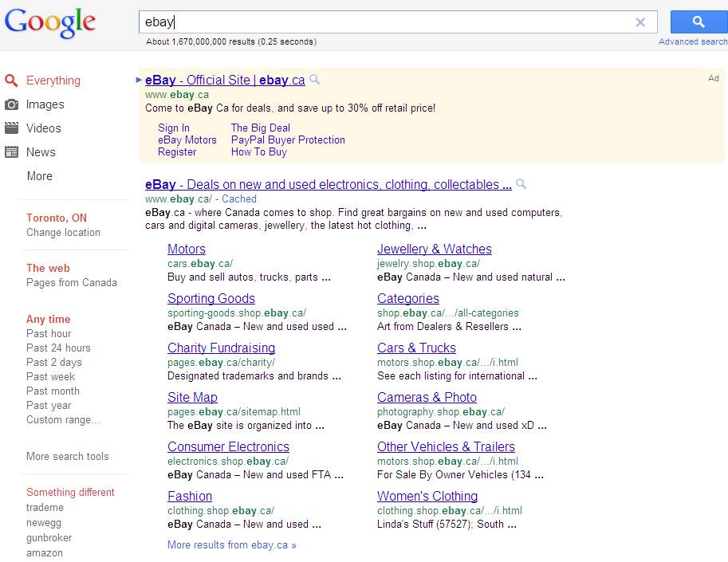The width and height of the screenshot is (728, 562).
Task: Click eBay Motors sitelink in ad
Action: coord(187,140)
